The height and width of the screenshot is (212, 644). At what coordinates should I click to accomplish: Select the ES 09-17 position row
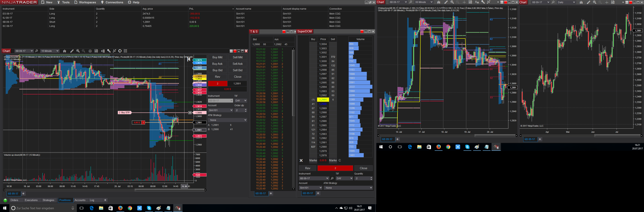pos(188,14)
